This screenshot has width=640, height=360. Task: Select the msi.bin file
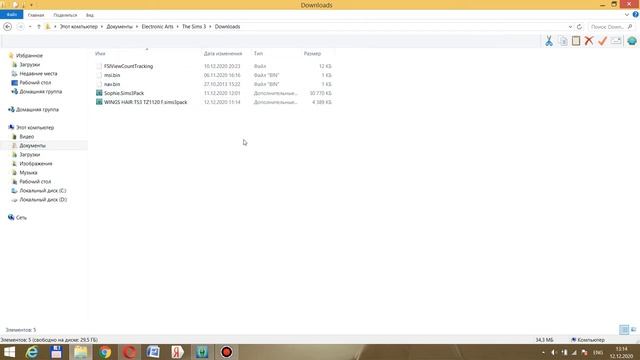(x=112, y=75)
